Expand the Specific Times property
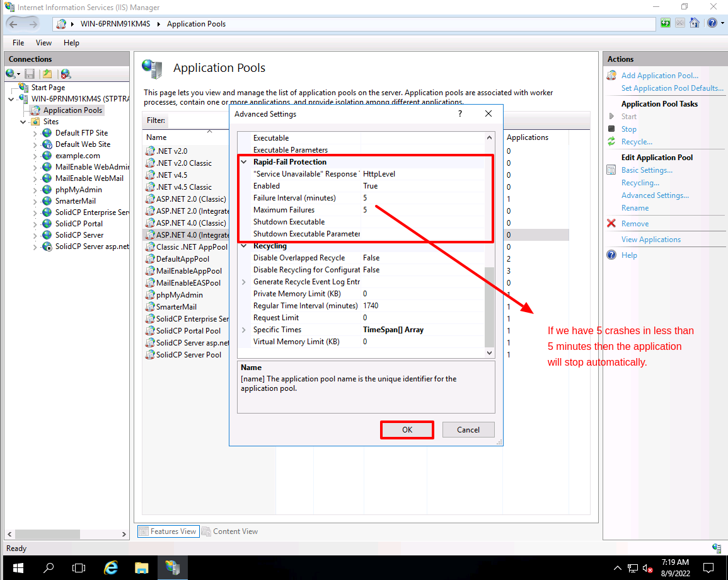Screen dimensions: 728x580 [x=244, y=330]
